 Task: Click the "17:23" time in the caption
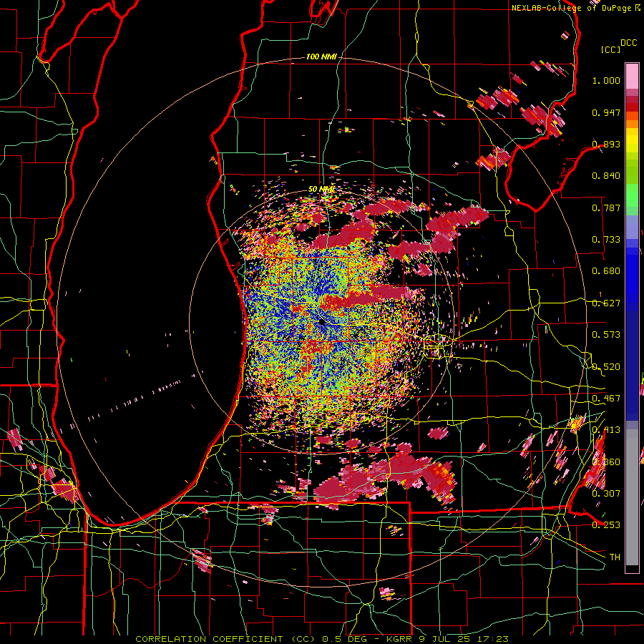coord(493,639)
